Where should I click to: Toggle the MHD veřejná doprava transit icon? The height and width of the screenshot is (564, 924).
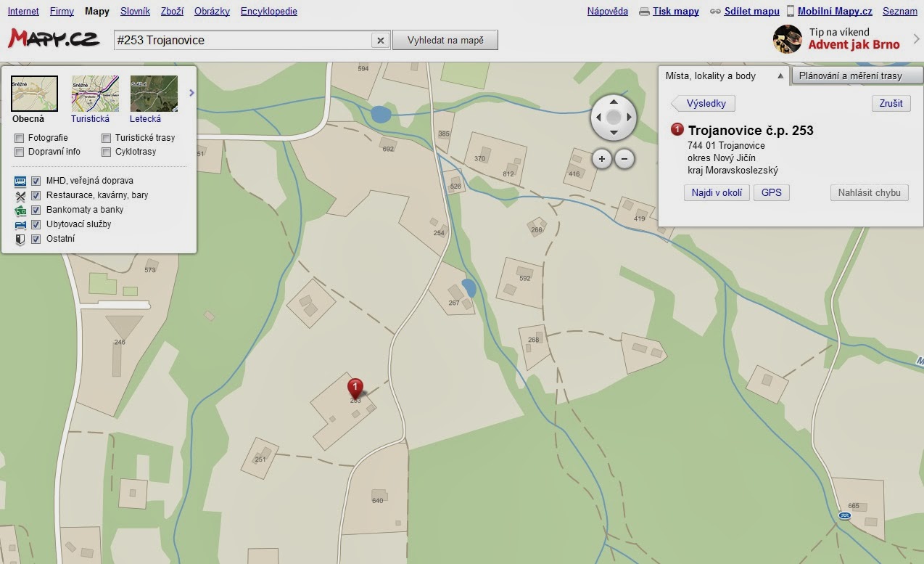coord(20,180)
